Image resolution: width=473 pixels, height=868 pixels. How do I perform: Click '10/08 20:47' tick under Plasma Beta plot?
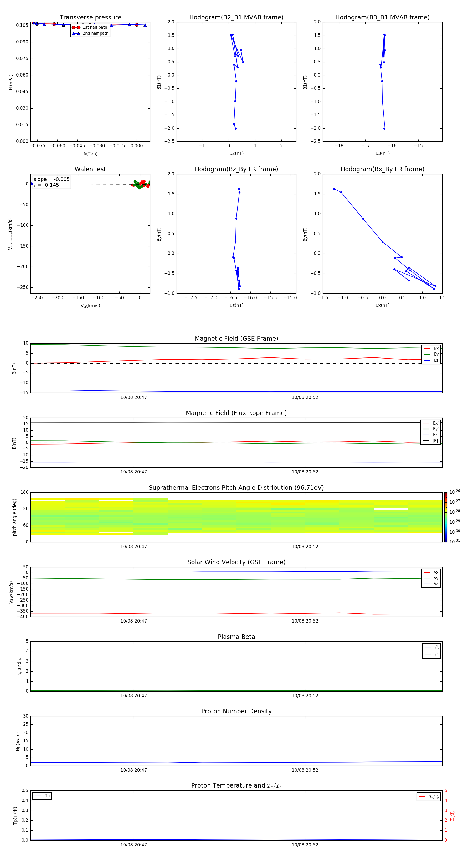(134, 696)
